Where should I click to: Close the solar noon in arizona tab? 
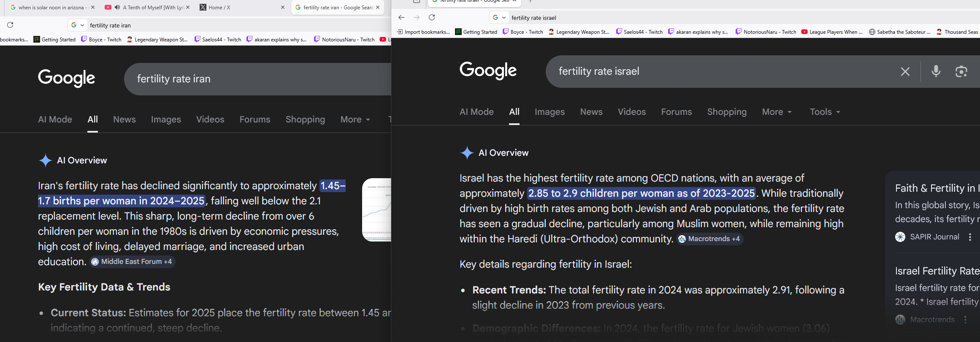[93, 7]
